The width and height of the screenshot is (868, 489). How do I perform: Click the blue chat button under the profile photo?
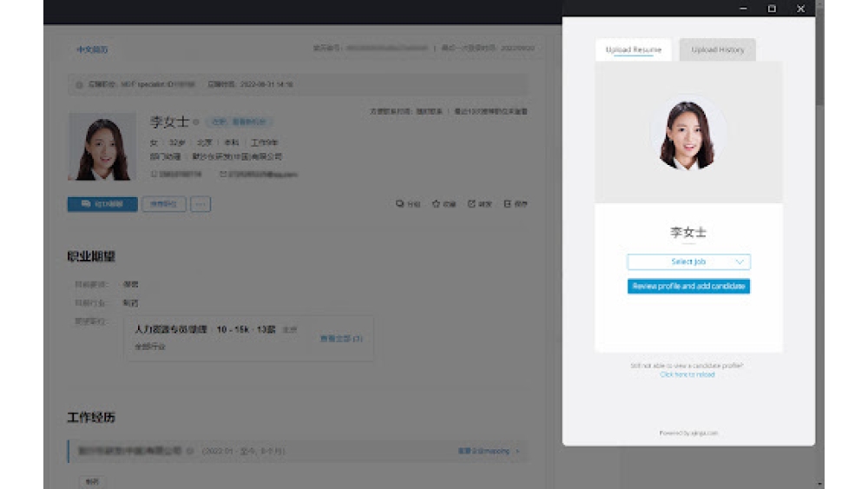(102, 204)
